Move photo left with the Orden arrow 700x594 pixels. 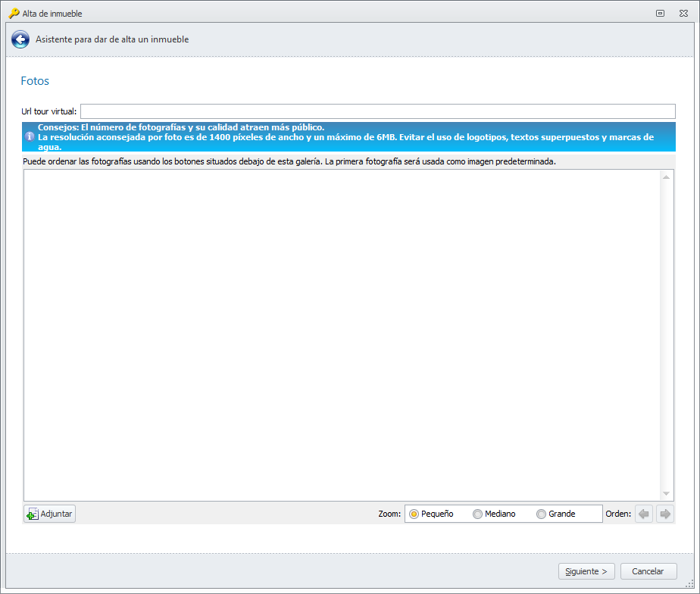[644, 514]
